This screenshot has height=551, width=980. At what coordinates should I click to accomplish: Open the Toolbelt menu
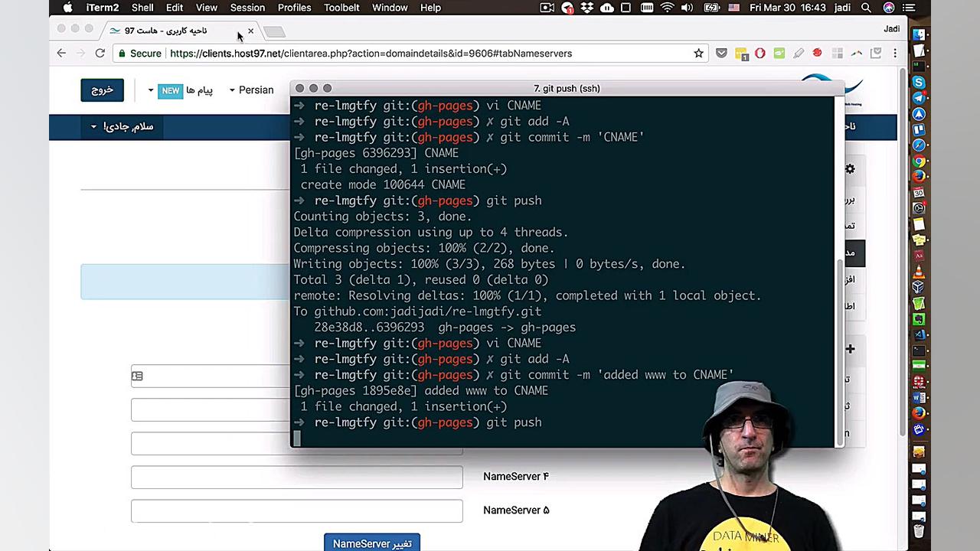coord(341,8)
